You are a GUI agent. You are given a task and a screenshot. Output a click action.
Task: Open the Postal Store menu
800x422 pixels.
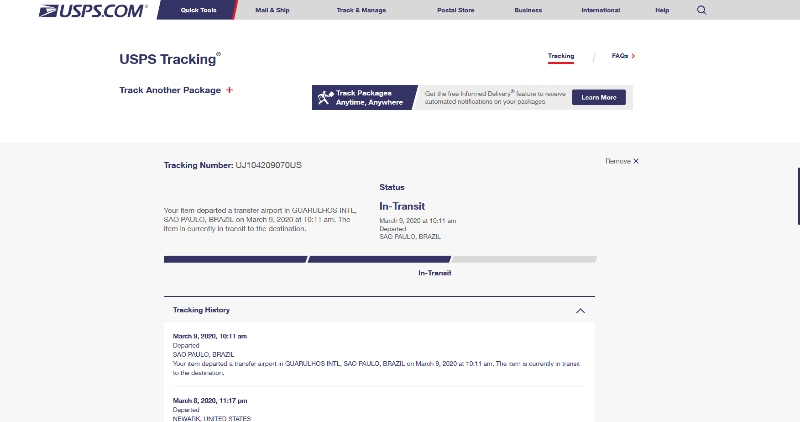point(453,10)
